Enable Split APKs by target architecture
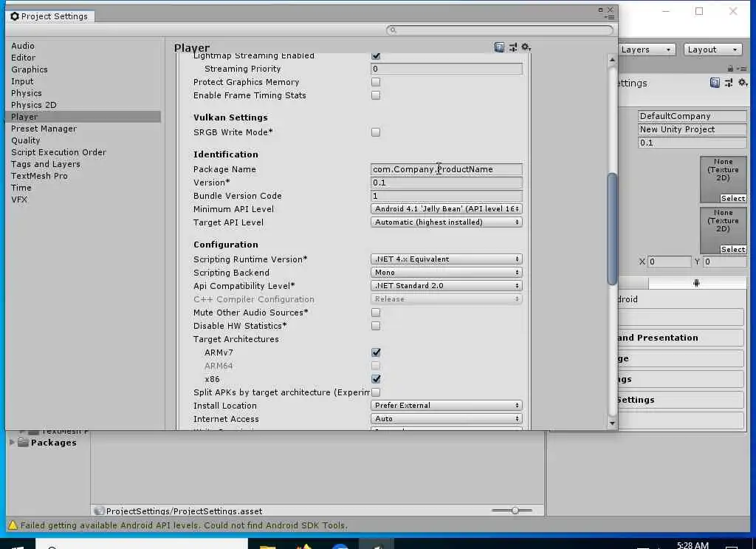This screenshot has width=756, height=549. tap(376, 392)
